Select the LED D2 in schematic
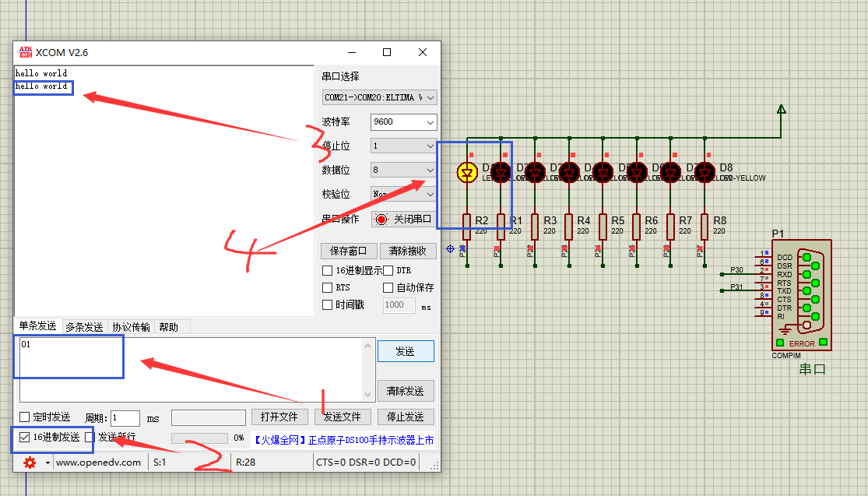868x496 pixels. (x=501, y=173)
